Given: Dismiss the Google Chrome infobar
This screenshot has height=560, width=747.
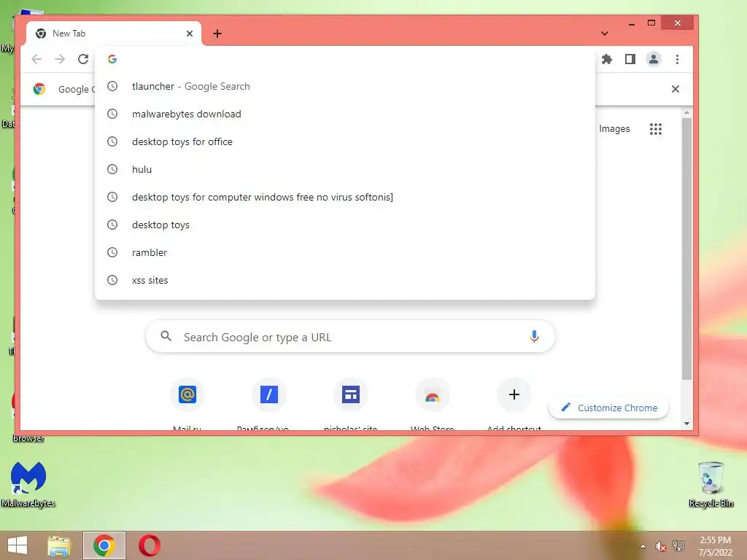Looking at the screenshot, I should [675, 89].
